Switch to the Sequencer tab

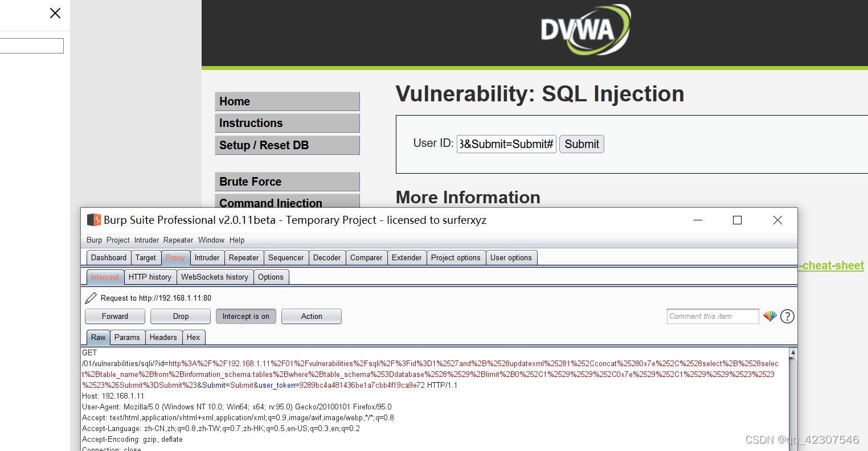(286, 257)
